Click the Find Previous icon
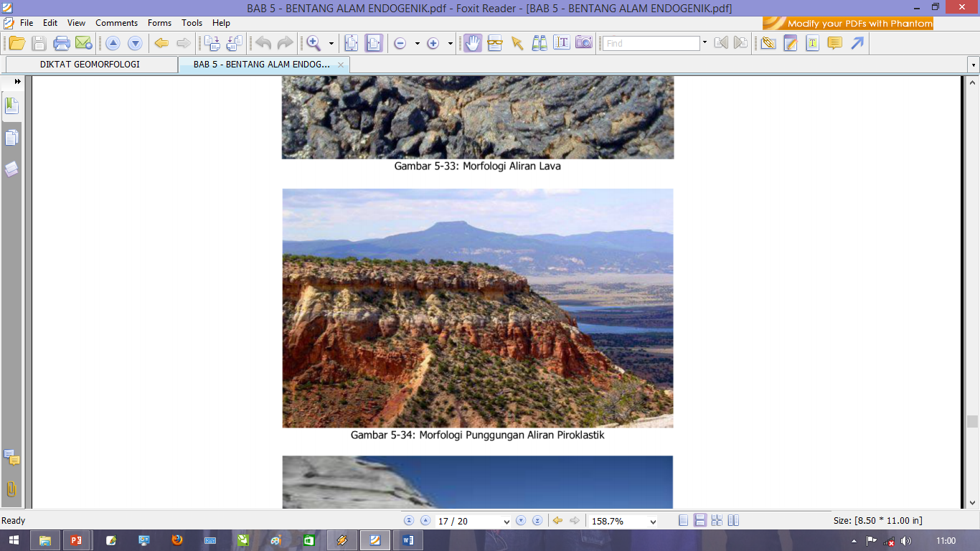The width and height of the screenshot is (980, 551). point(721,43)
